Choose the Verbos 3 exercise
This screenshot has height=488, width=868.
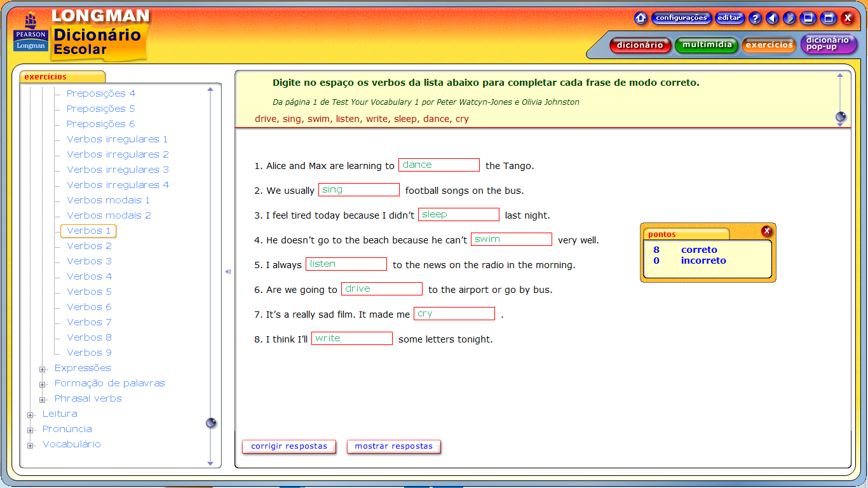[89, 261]
